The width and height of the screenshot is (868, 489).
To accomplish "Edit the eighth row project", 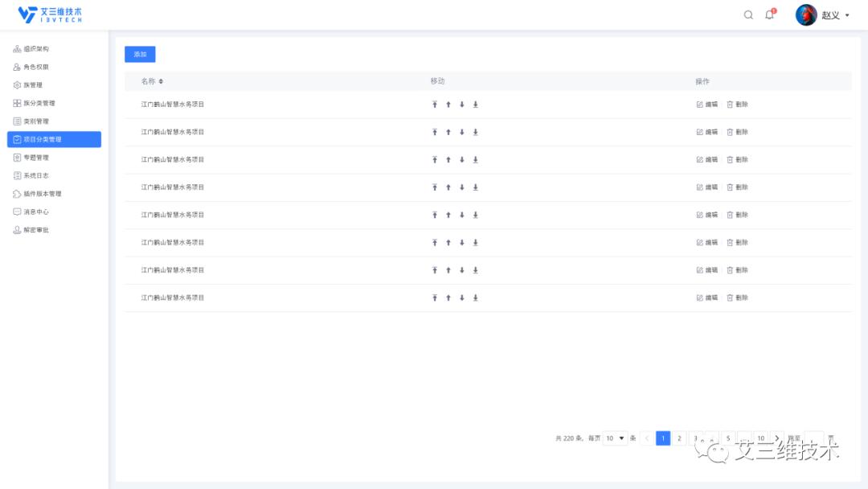I will click(707, 298).
